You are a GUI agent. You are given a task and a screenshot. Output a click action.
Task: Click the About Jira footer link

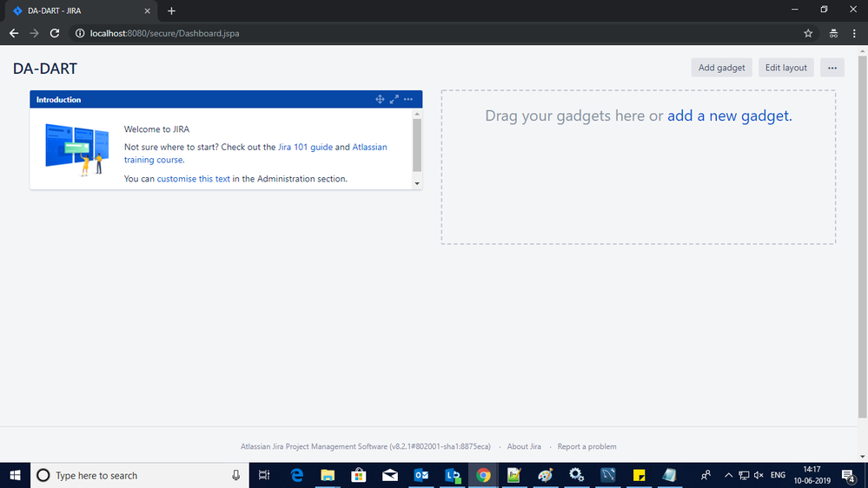(x=524, y=446)
